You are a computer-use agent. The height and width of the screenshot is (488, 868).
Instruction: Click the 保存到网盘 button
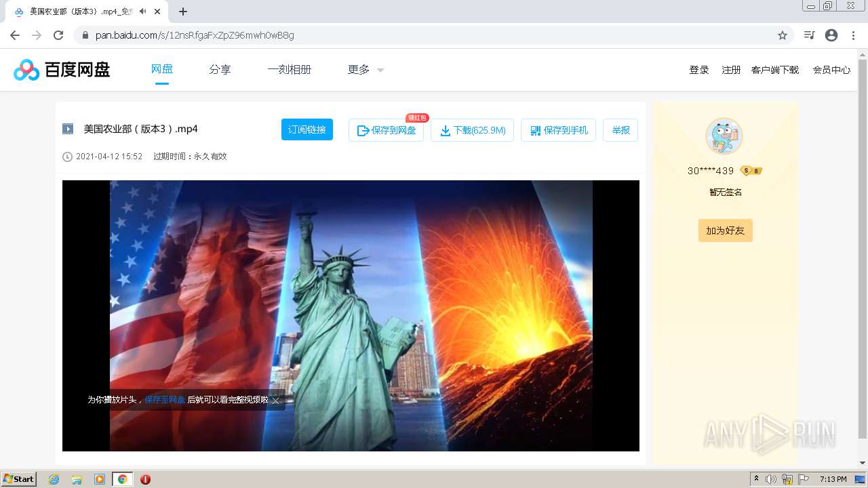(x=386, y=130)
